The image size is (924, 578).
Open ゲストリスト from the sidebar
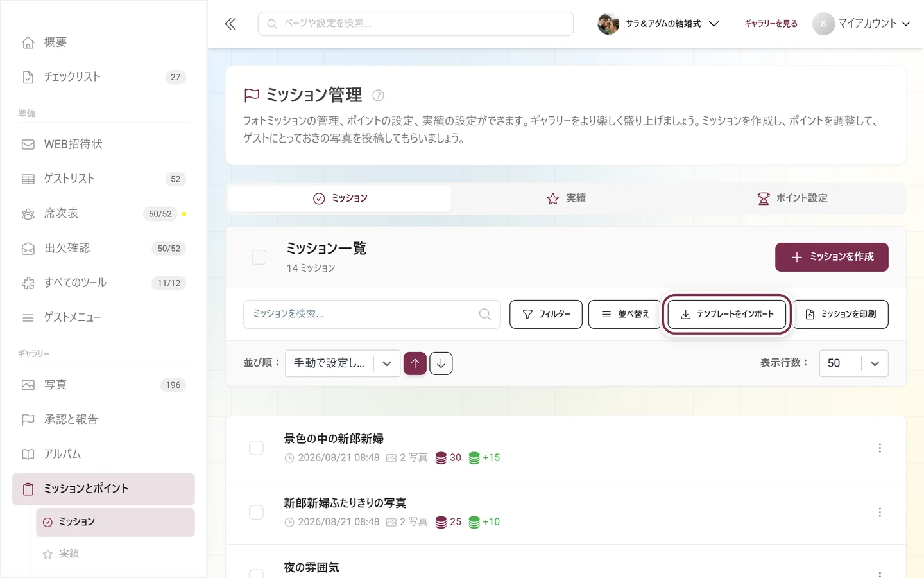click(x=103, y=179)
